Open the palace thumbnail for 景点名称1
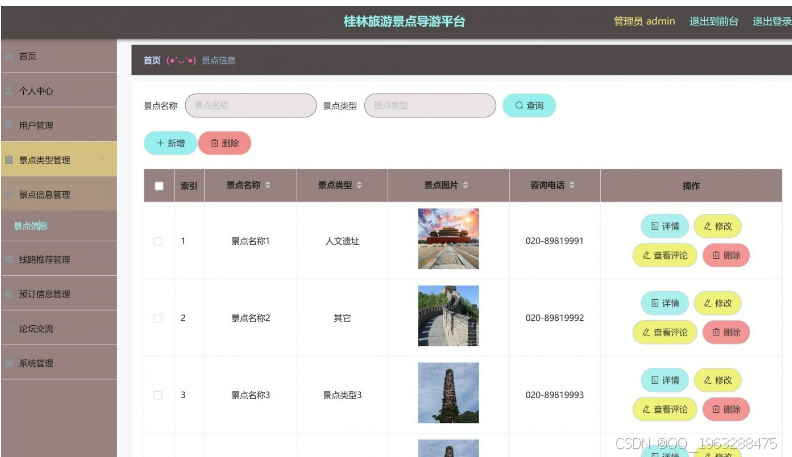Image resolution: width=792 pixels, height=457 pixels. (448, 238)
